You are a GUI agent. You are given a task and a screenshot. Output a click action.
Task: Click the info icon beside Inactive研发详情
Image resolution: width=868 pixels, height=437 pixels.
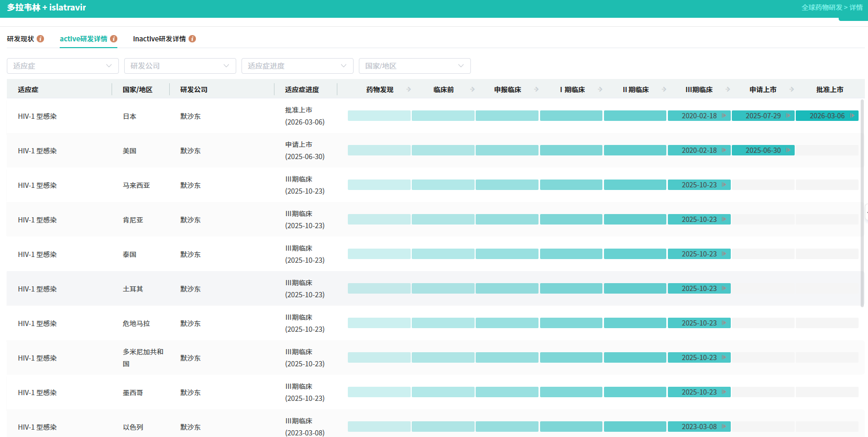tap(192, 39)
